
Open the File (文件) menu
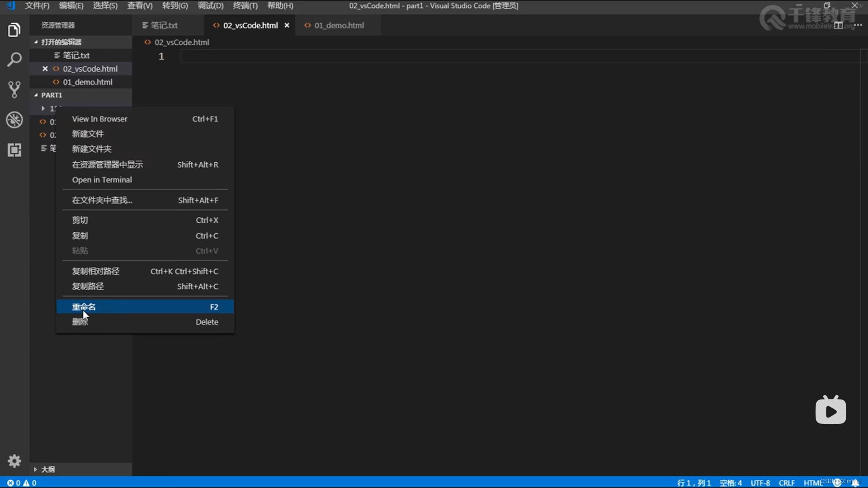tap(37, 6)
